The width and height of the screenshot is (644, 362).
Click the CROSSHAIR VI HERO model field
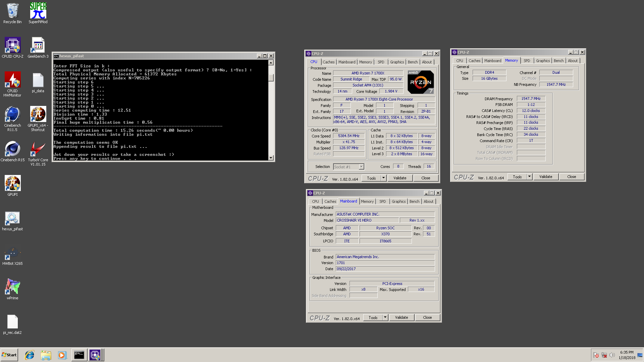[367, 220]
